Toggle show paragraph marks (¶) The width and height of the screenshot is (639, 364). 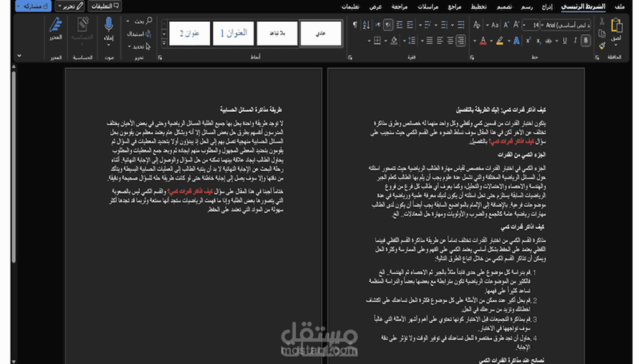point(355,25)
